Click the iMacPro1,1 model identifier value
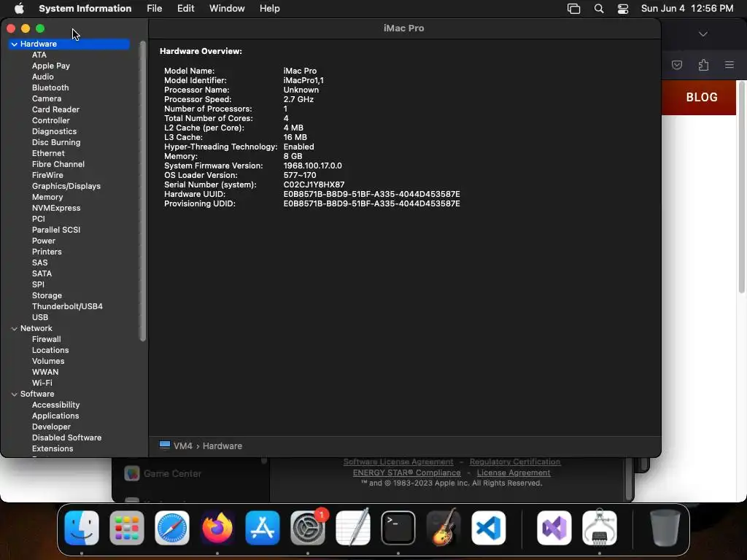Image resolution: width=747 pixels, height=560 pixels. (303, 80)
